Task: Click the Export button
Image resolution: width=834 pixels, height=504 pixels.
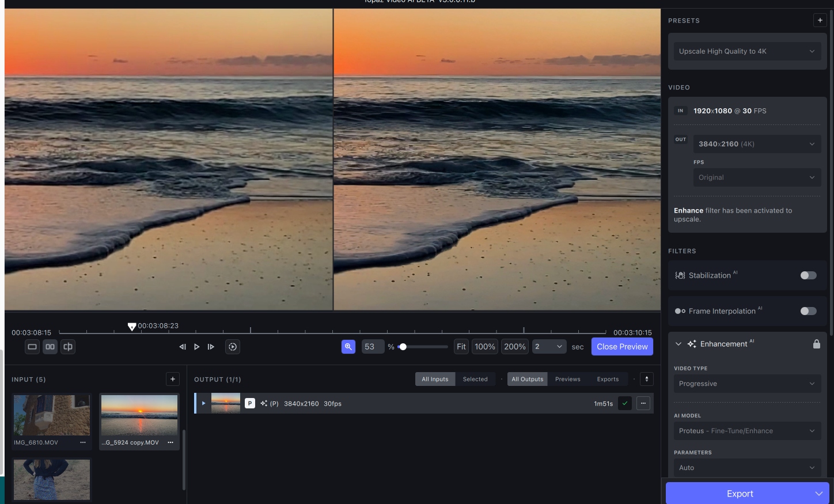Action: [x=740, y=494]
